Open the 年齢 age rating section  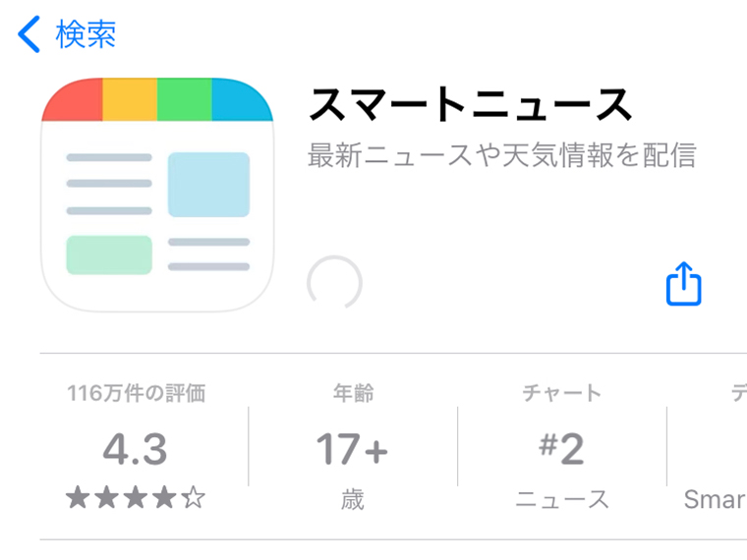[353, 393]
